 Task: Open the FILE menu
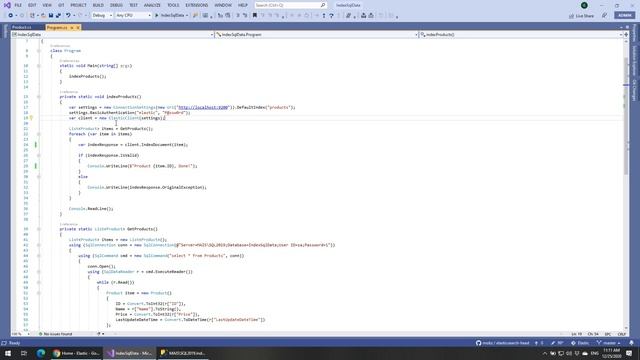click(18, 5)
